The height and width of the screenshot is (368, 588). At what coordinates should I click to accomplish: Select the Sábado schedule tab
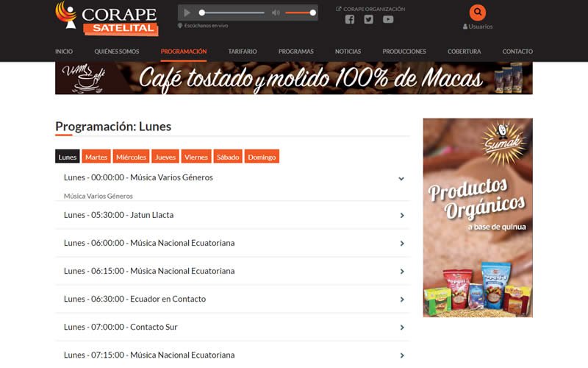click(228, 157)
